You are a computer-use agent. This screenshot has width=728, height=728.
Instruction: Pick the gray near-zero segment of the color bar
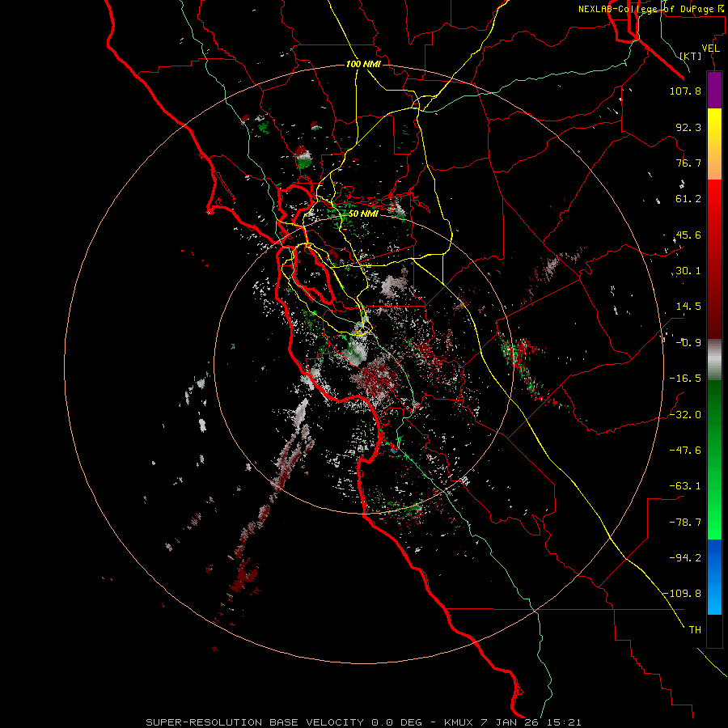point(714,359)
